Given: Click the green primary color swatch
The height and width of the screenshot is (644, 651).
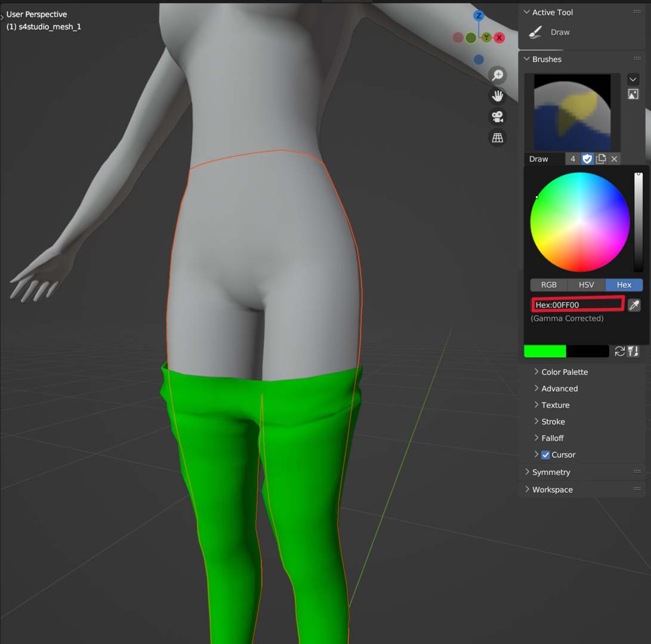Looking at the screenshot, I should click(545, 351).
